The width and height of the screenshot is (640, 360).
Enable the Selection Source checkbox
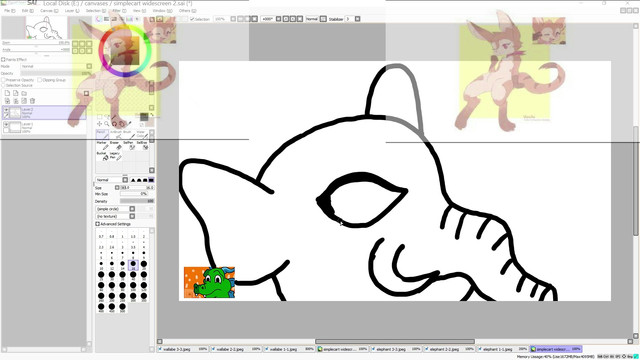pyautogui.click(x=4, y=85)
